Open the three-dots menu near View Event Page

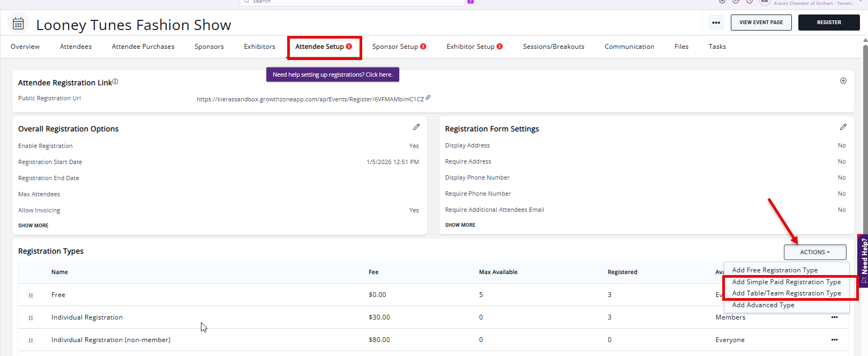point(716,23)
